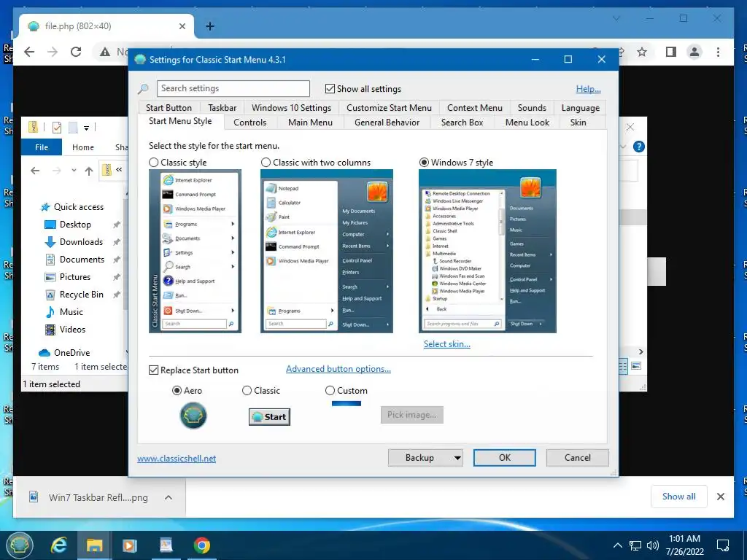Click the Cancel button
747x560 pixels.
point(578,458)
